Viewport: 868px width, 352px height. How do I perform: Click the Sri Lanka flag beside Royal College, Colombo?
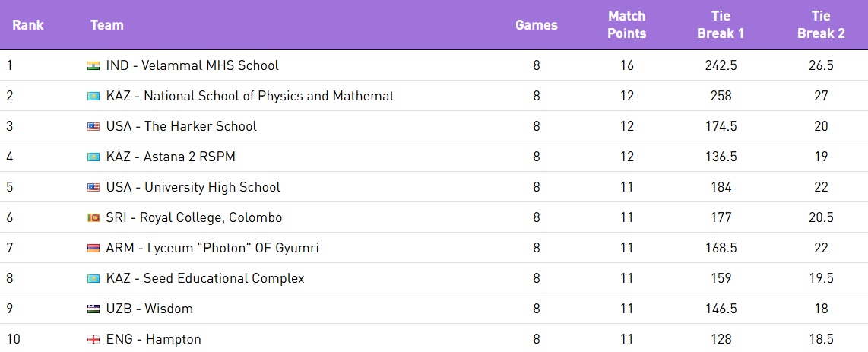(x=93, y=218)
